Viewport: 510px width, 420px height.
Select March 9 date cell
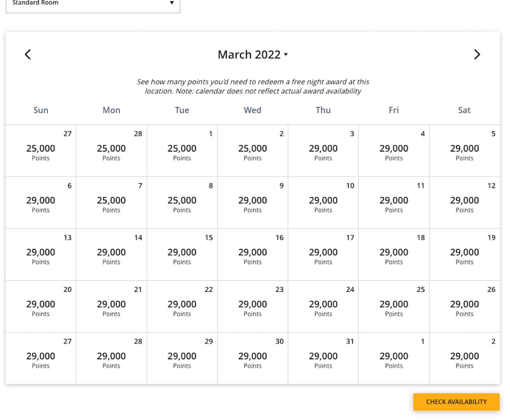(252, 203)
